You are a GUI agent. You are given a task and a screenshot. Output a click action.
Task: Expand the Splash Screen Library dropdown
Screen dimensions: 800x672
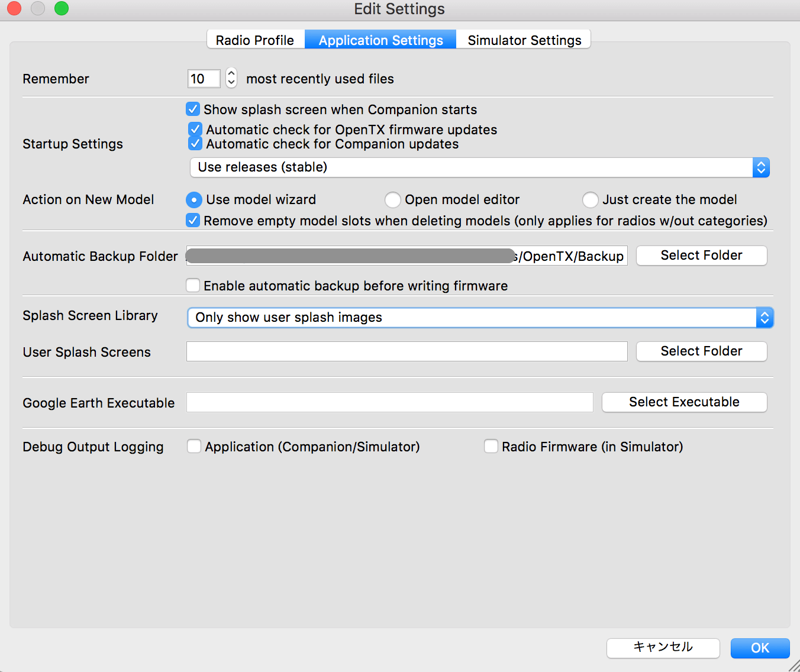[x=480, y=318]
